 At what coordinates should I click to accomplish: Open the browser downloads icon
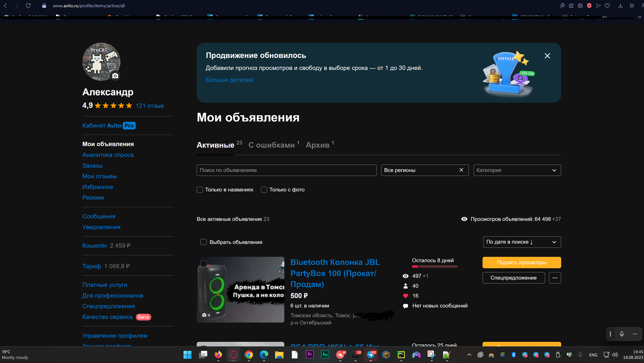(x=620, y=6)
